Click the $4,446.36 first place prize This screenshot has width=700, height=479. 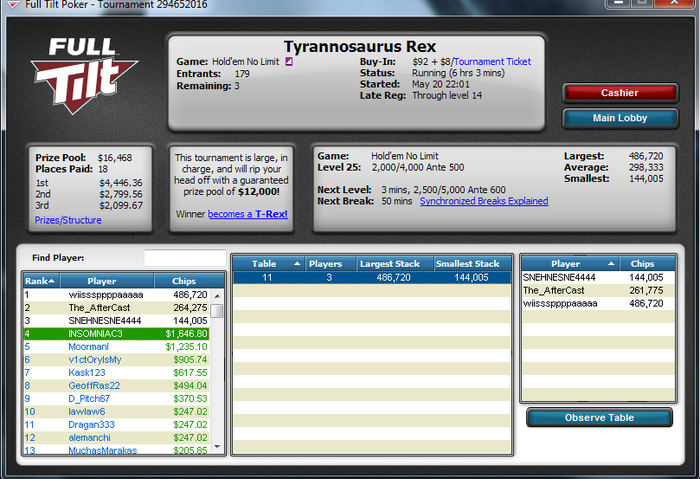121,183
